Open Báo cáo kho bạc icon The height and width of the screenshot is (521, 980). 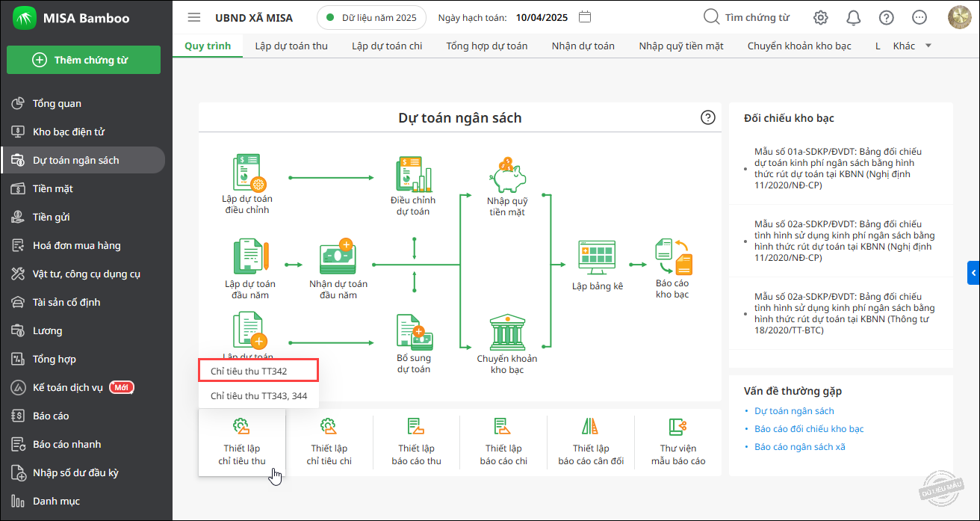click(673, 258)
